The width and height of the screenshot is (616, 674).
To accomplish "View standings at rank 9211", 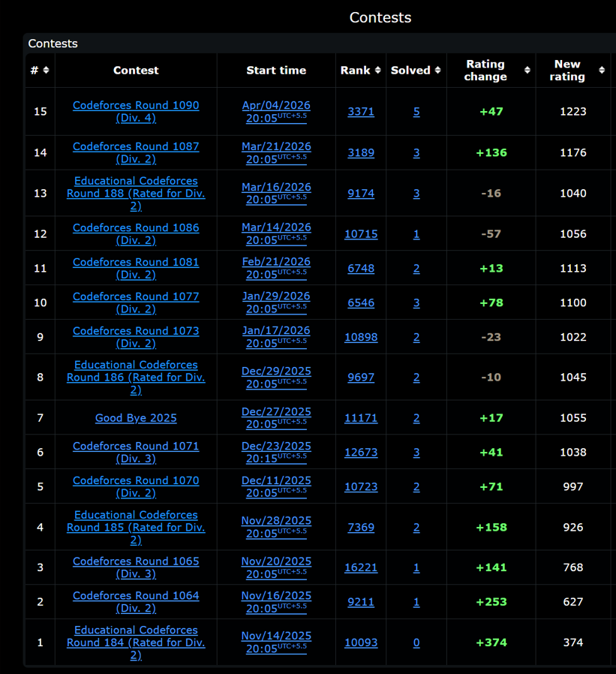I will click(x=361, y=602).
